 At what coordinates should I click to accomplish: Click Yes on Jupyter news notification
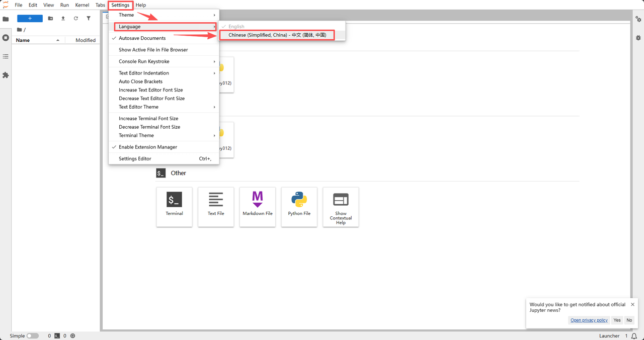[617, 320]
